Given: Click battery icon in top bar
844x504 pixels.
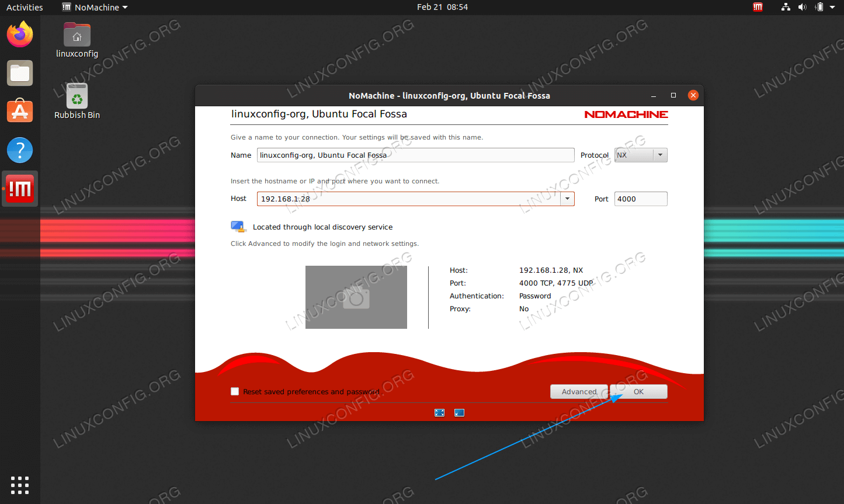Looking at the screenshot, I should coord(819,7).
